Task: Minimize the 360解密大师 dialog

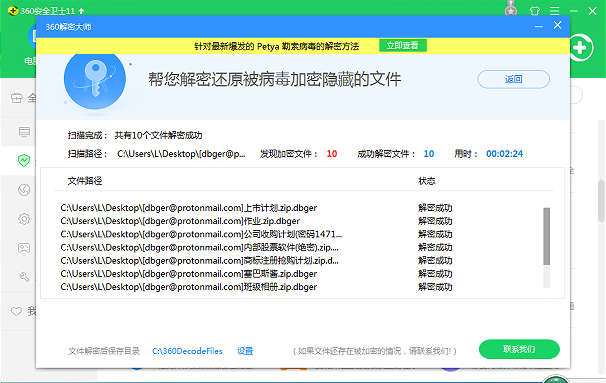Action: pos(539,26)
